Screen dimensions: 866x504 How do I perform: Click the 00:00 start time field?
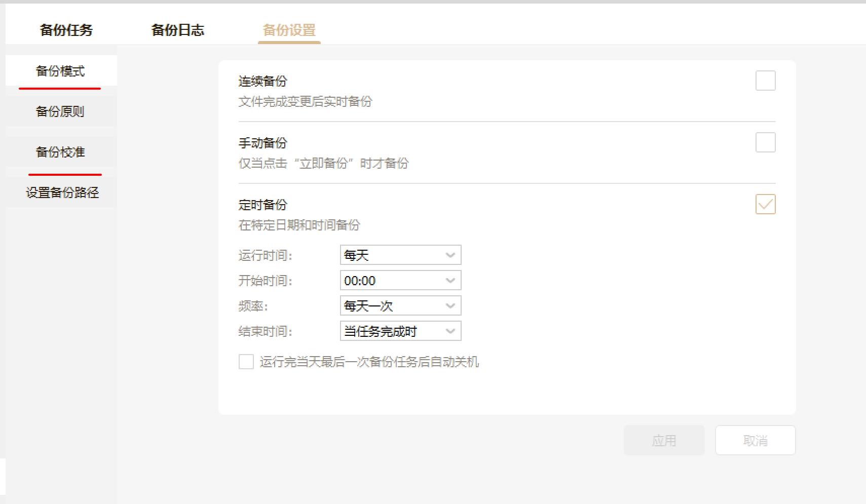click(x=385, y=280)
